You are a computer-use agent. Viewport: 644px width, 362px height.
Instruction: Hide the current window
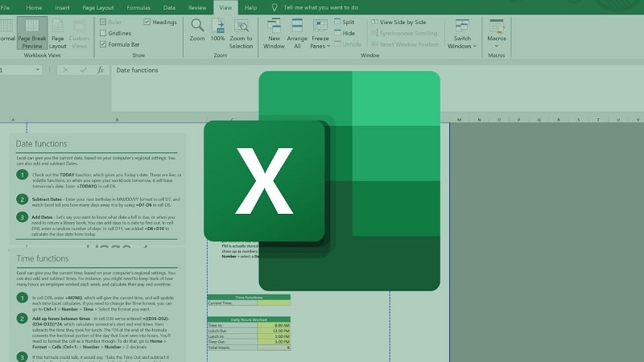345,33
